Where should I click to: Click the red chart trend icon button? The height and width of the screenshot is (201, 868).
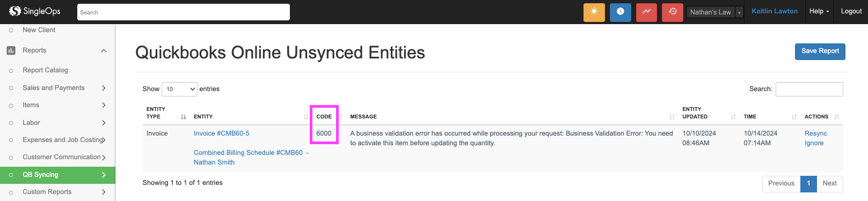pos(646,12)
